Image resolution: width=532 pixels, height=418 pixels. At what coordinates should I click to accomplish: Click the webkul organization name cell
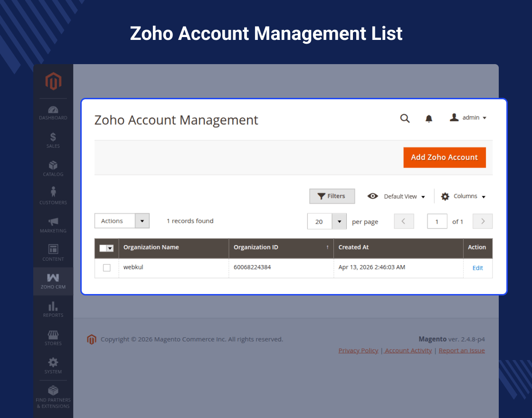pos(174,268)
